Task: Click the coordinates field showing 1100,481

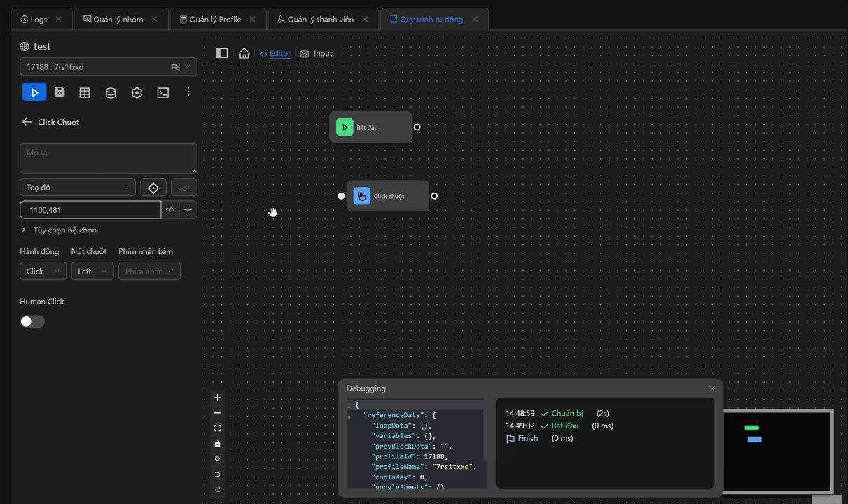Action: tap(90, 210)
